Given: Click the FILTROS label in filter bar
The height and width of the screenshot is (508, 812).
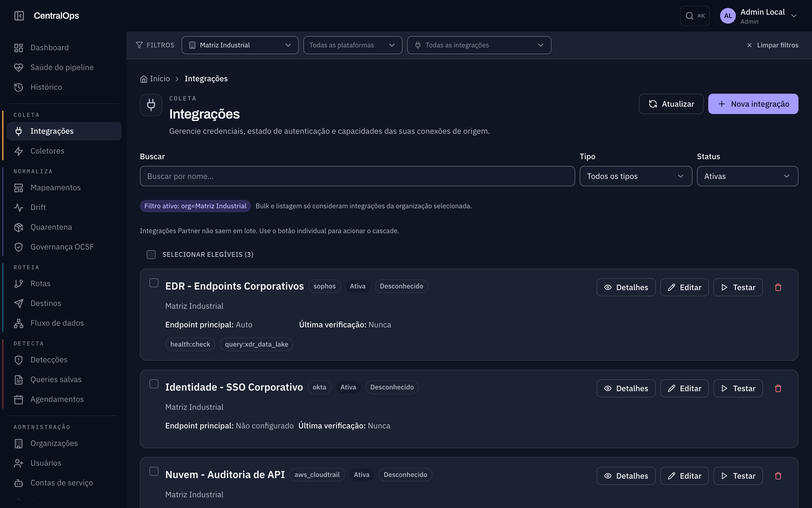Looking at the screenshot, I should point(160,45).
